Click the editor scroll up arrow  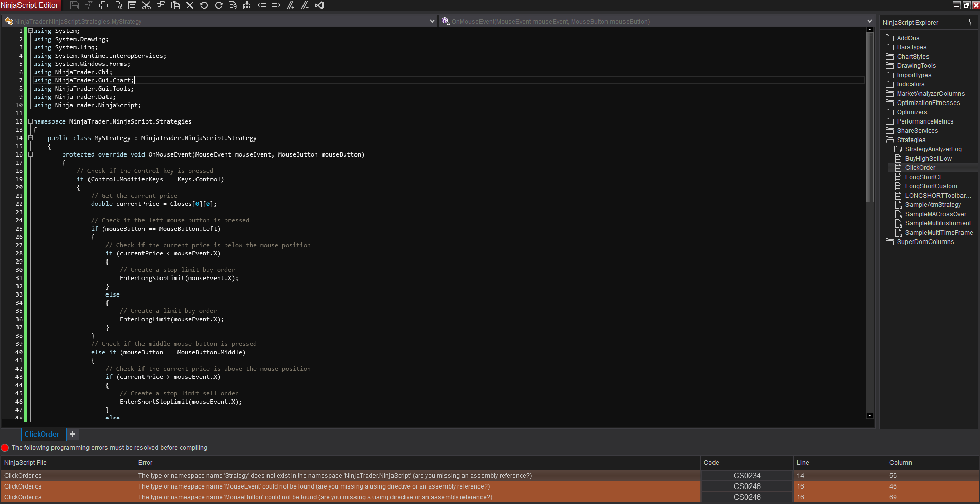[x=870, y=30]
